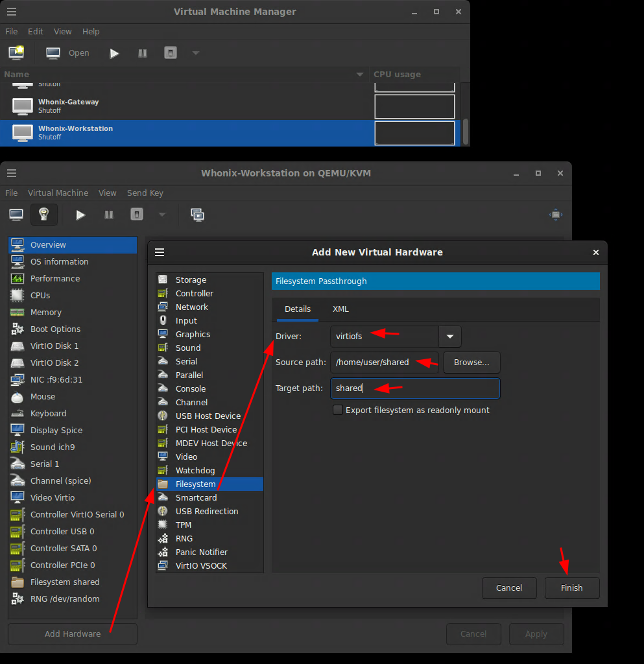Open the selected VM console in Virtual Machine Manager
Viewport: 644px width, 664px height.
[67, 53]
